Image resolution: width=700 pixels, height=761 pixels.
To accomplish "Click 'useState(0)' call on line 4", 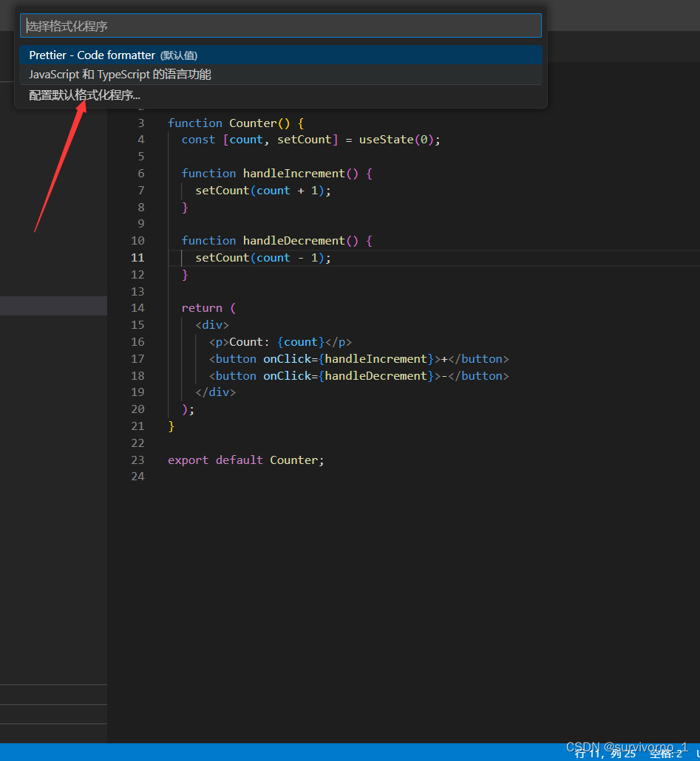I will click(396, 140).
